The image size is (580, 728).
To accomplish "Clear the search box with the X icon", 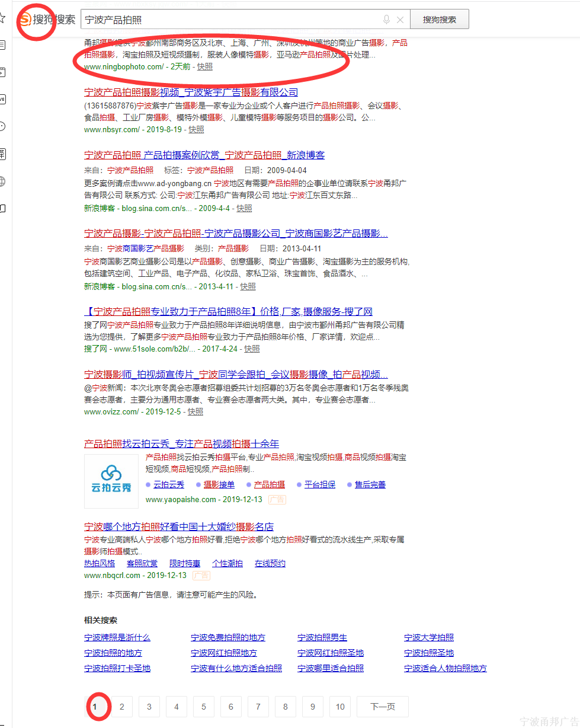I will (x=400, y=20).
